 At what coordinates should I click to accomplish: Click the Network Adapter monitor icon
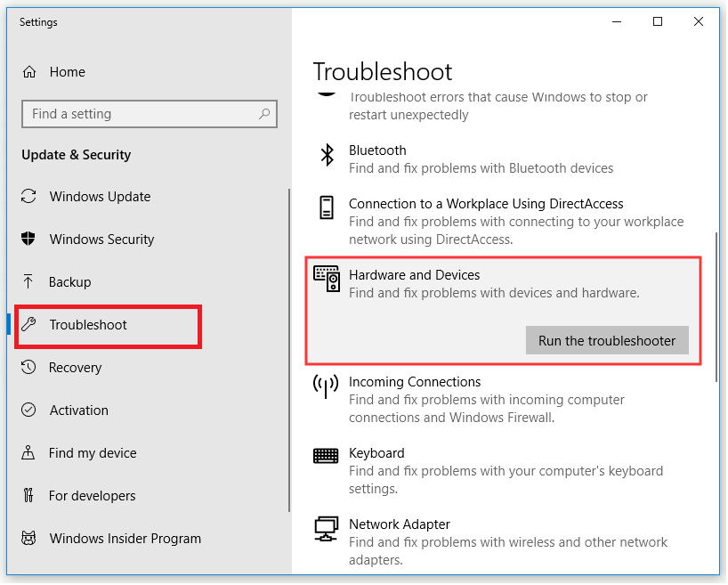(x=326, y=529)
